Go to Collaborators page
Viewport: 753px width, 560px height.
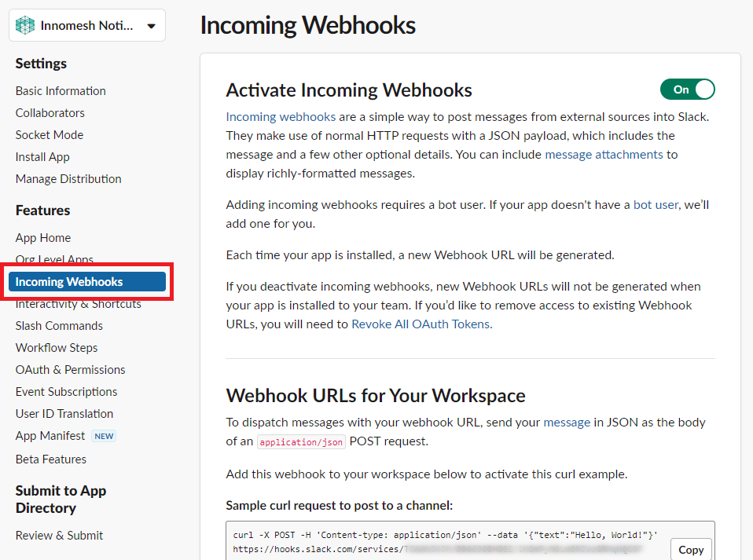point(50,113)
